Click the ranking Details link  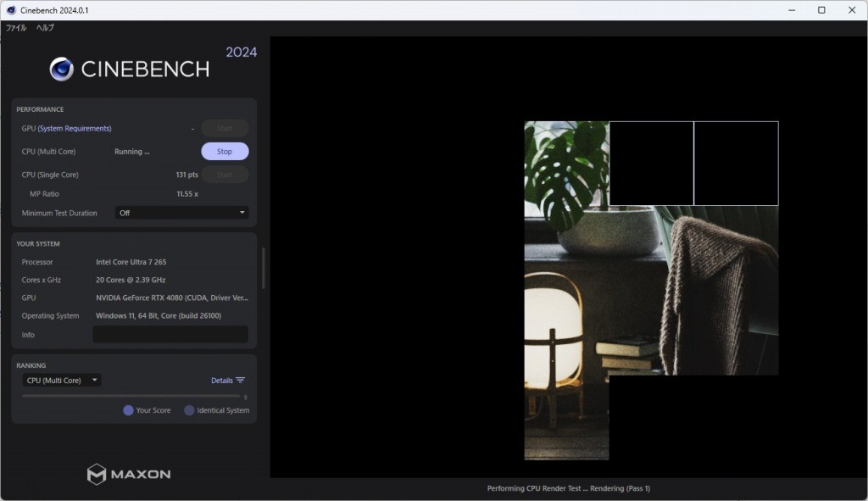point(221,381)
